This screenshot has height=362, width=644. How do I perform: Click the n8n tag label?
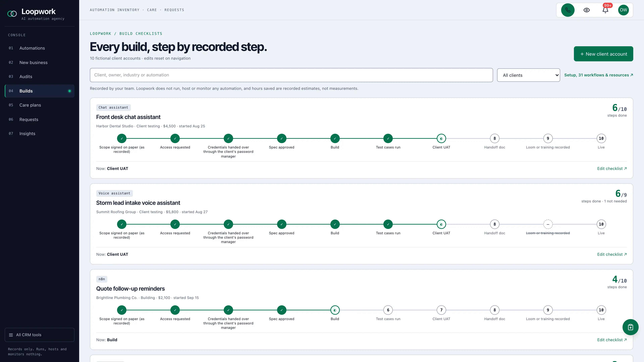(102, 279)
